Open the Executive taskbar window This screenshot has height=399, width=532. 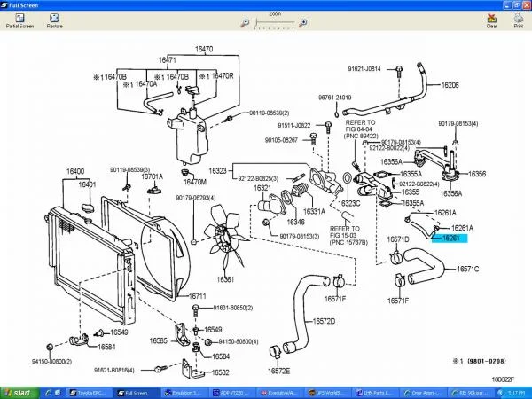279,393
